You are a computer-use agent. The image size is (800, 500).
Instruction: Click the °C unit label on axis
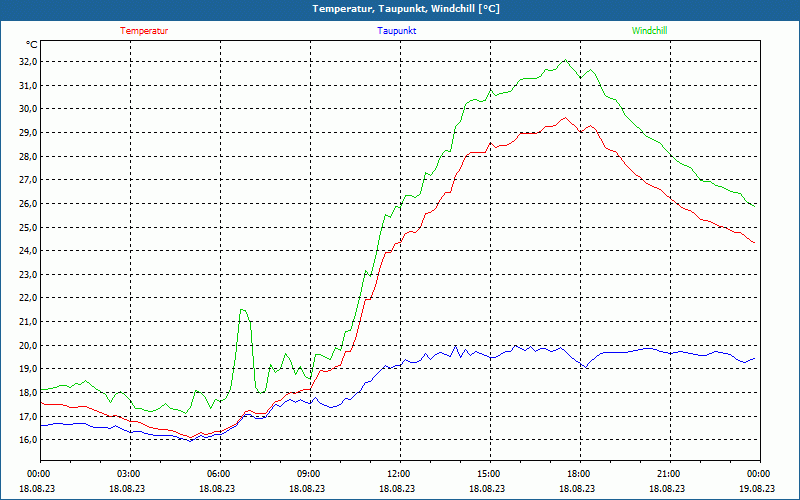[x=32, y=45]
